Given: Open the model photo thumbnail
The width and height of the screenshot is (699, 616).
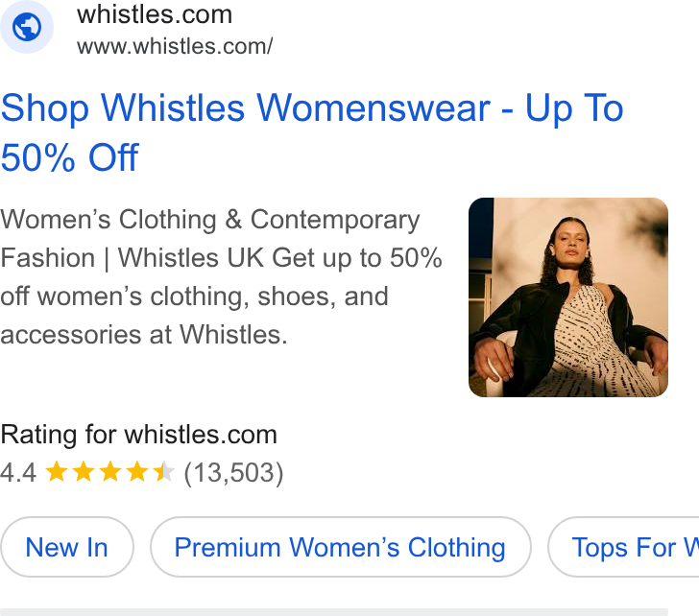Looking at the screenshot, I should click(x=568, y=297).
